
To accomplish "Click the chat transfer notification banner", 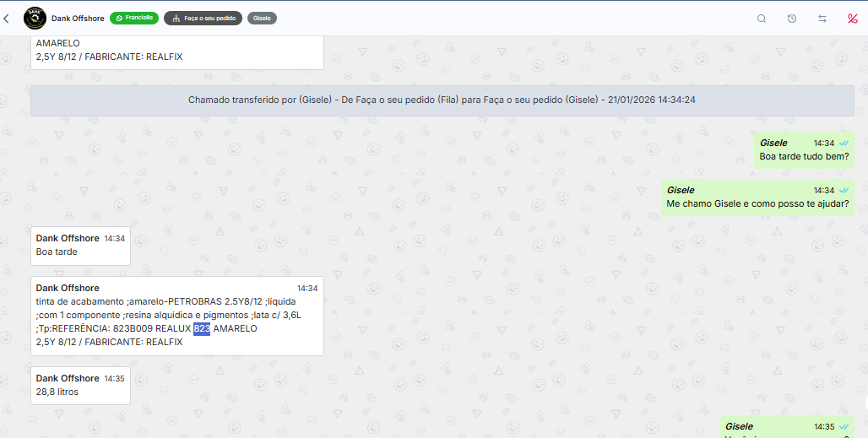I will (x=442, y=100).
